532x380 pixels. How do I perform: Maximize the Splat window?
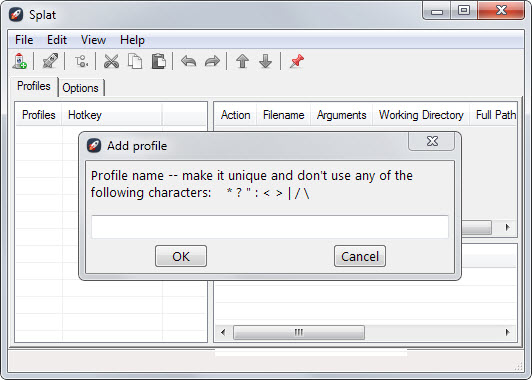463,11
